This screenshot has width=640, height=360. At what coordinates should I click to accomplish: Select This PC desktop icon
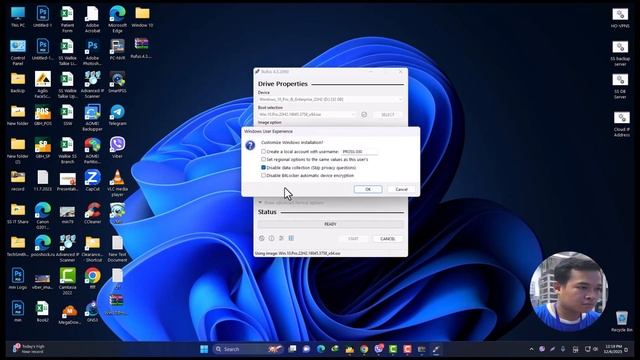[18, 17]
